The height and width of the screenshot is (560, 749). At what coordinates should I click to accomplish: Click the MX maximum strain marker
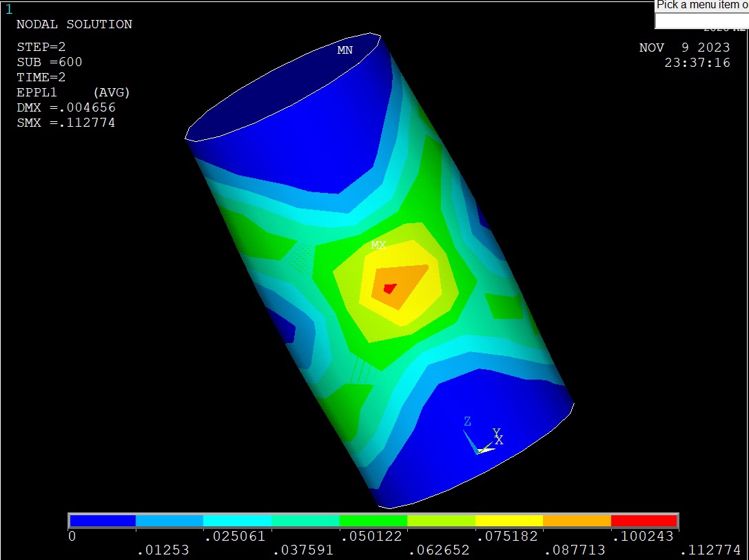click(x=378, y=245)
